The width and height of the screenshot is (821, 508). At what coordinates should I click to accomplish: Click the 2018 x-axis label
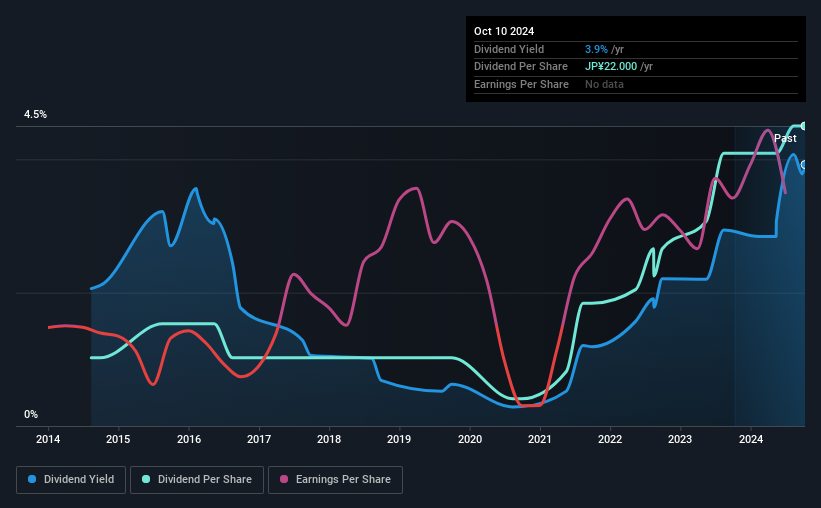(x=329, y=439)
